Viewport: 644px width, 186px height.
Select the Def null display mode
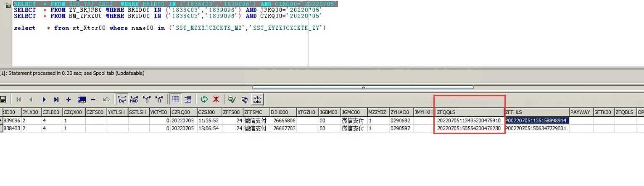tap(122, 100)
